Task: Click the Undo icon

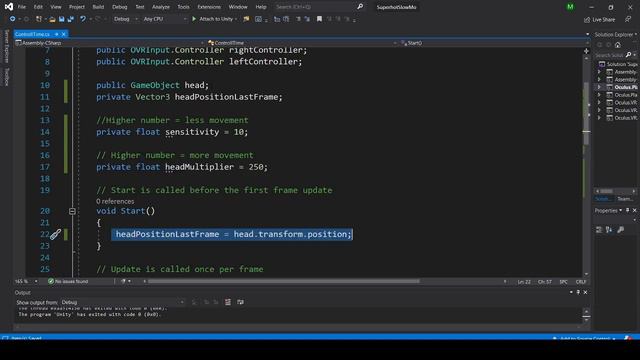Action: [x=83, y=19]
